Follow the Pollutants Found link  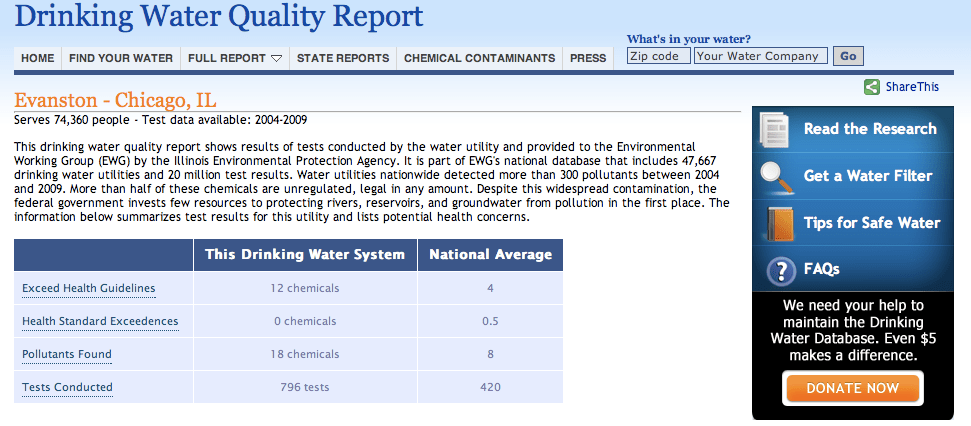point(67,354)
